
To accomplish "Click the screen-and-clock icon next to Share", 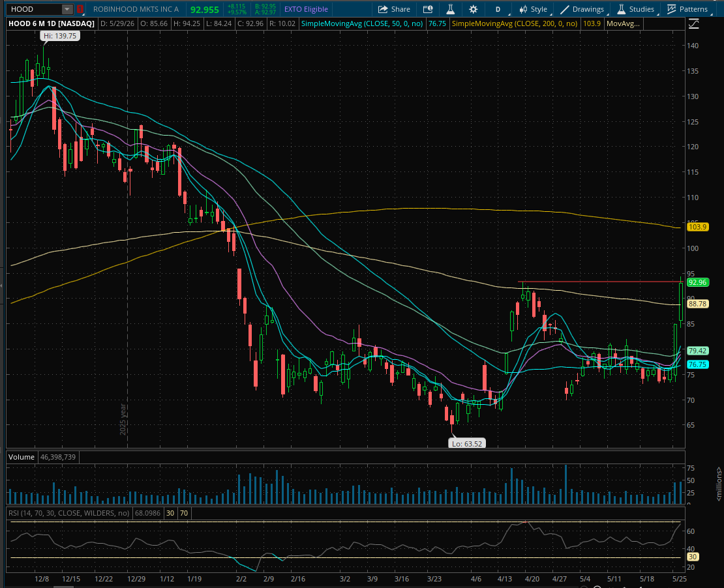I will 428,8.
